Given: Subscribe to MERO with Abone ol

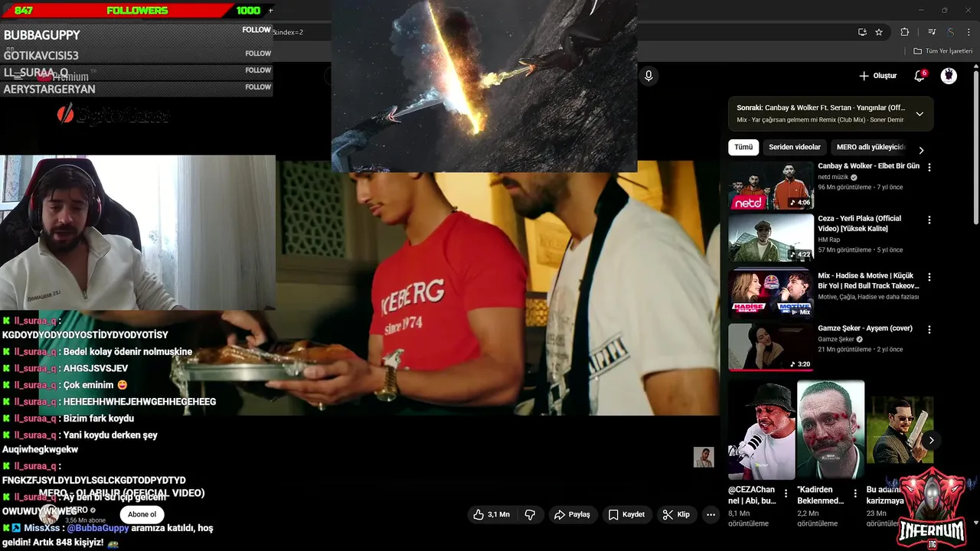Looking at the screenshot, I should pos(142,514).
